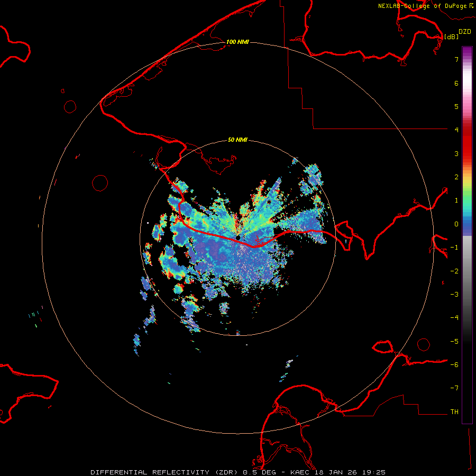The width and height of the screenshot is (476, 476).
Task: Click the "KAEC 18 JAN 26 19:25" timestamp
Action: [x=338, y=472]
